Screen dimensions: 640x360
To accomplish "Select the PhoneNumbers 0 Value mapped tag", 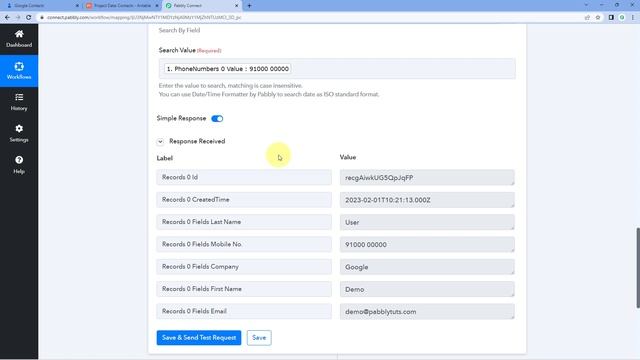I will point(227,69).
